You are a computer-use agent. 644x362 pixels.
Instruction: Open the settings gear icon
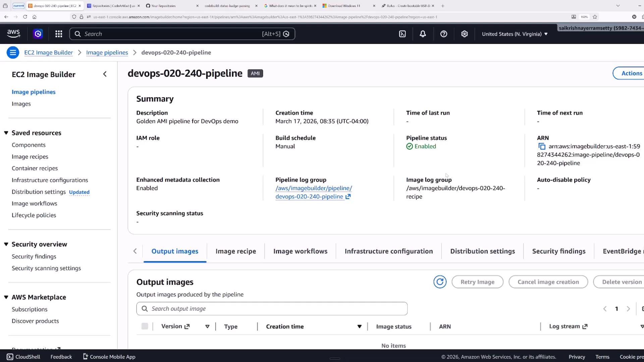465,34
